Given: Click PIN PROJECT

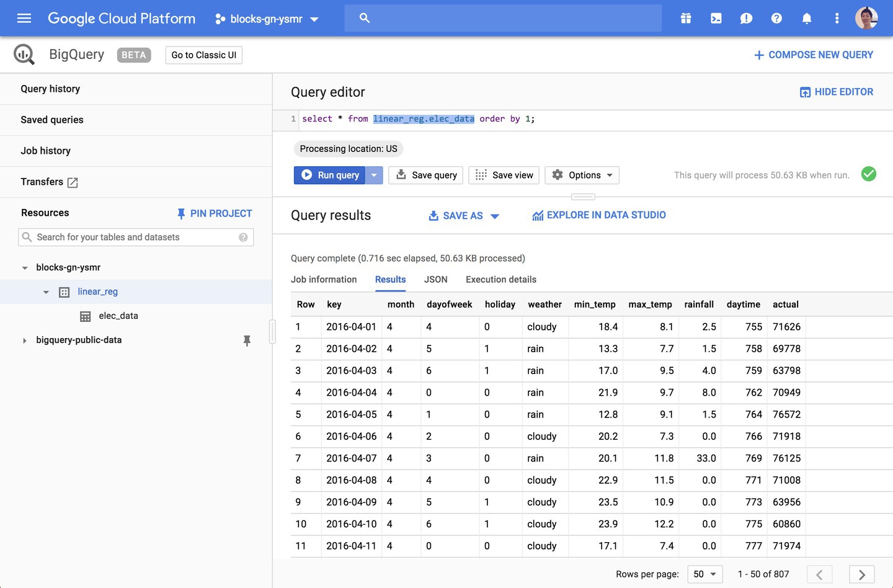Looking at the screenshot, I should pos(215,213).
